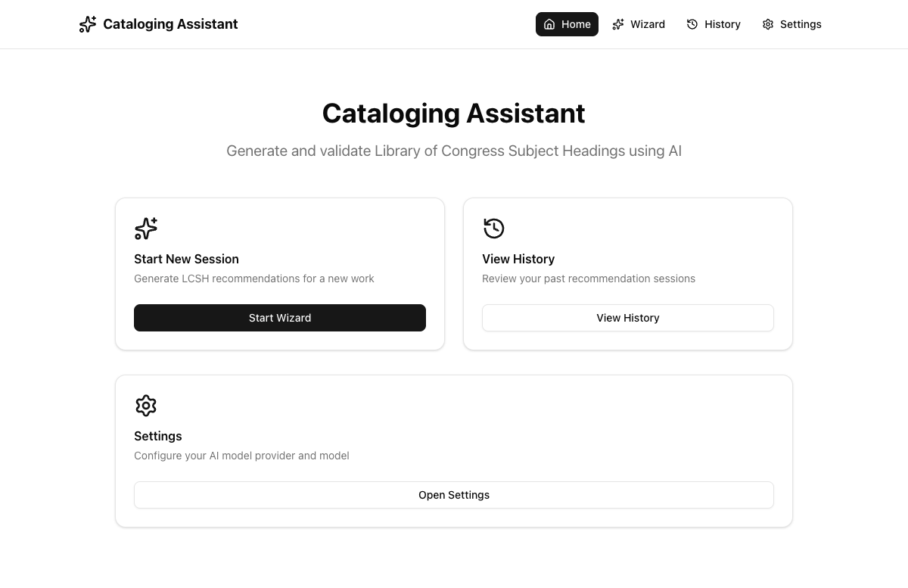Click the Settings card title text
The image size is (908, 588).
158,436
